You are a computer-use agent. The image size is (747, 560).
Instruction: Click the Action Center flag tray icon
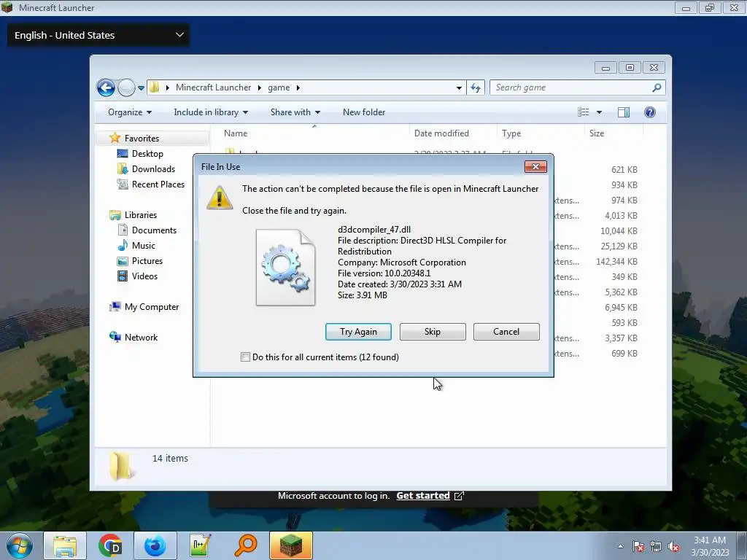point(638,547)
